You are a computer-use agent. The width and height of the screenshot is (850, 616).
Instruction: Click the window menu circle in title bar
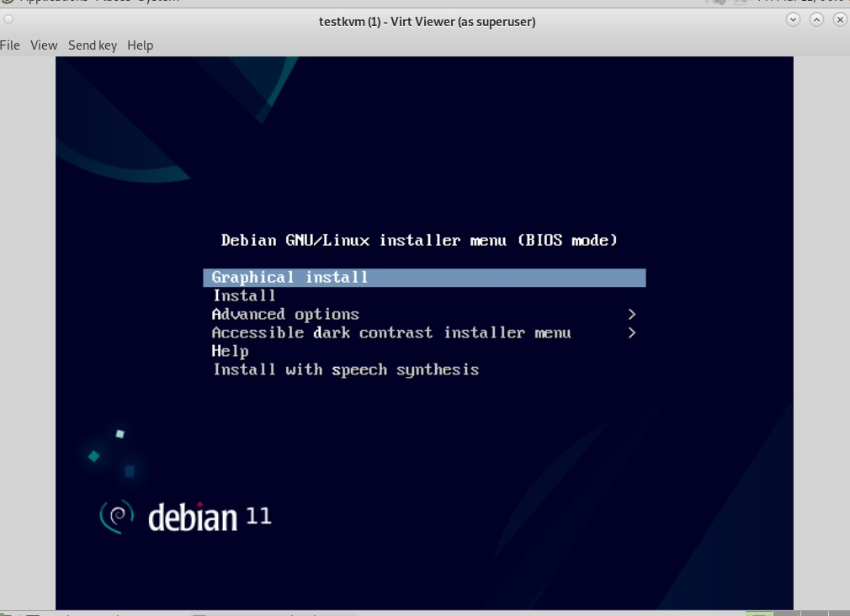click(x=8, y=19)
